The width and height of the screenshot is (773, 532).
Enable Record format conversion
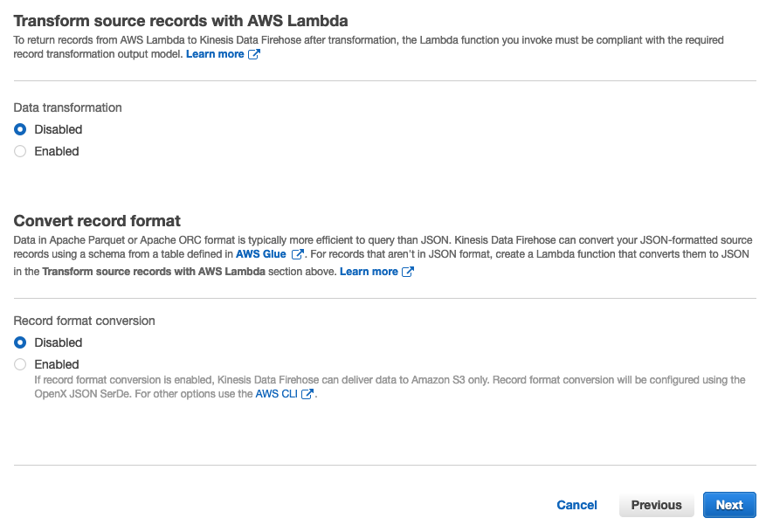(x=20, y=364)
